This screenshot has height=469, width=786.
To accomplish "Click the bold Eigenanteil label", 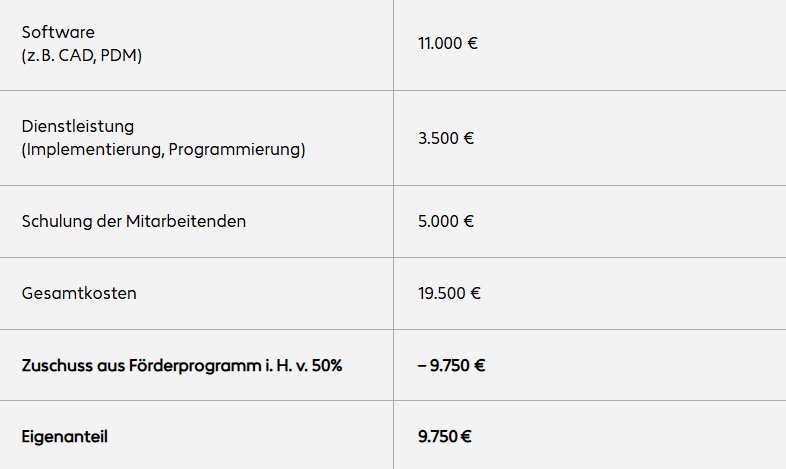I will point(64,437).
